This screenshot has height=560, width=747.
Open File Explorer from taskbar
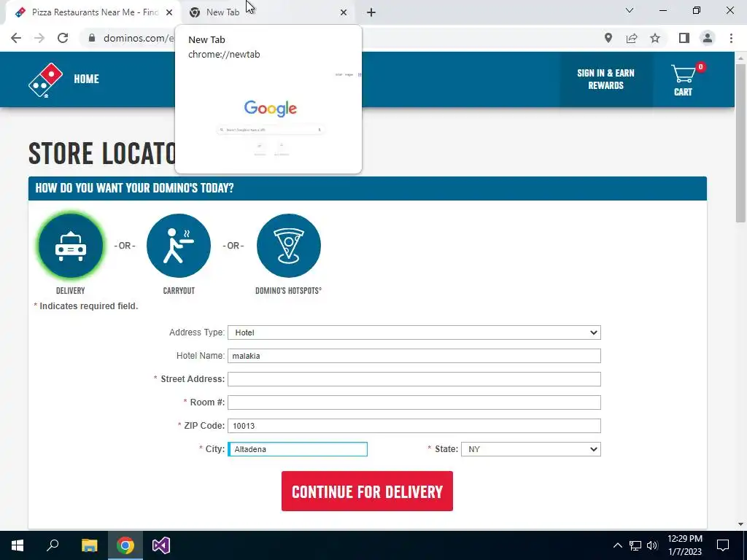[x=89, y=545]
